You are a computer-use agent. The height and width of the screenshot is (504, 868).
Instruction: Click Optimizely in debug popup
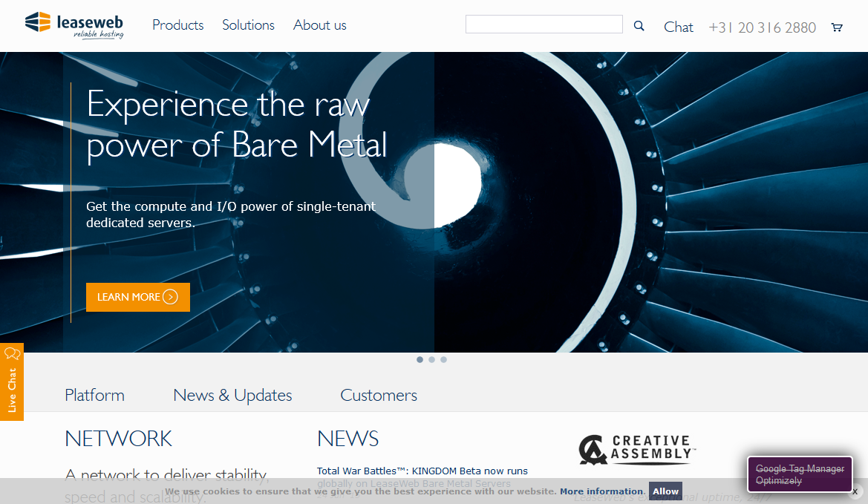click(778, 481)
